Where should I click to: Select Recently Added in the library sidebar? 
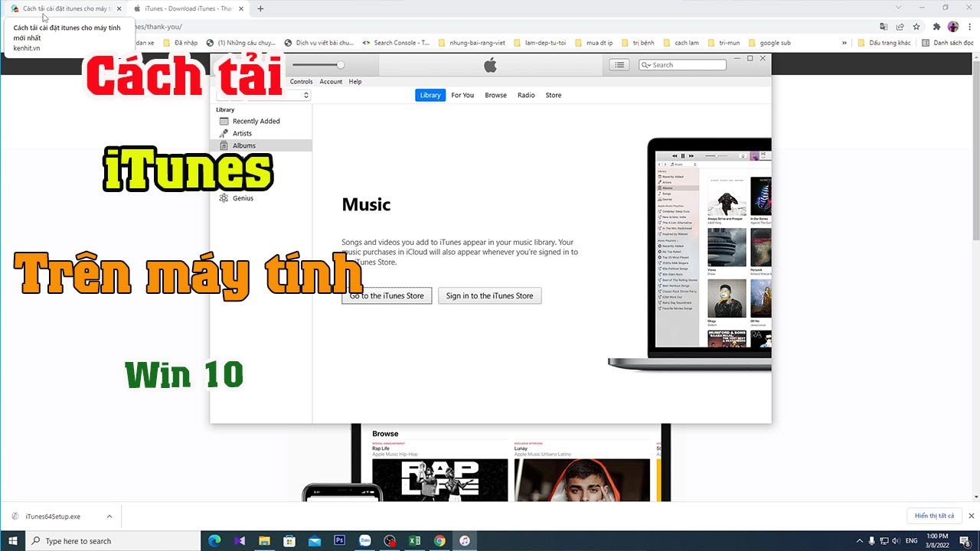pos(256,121)
